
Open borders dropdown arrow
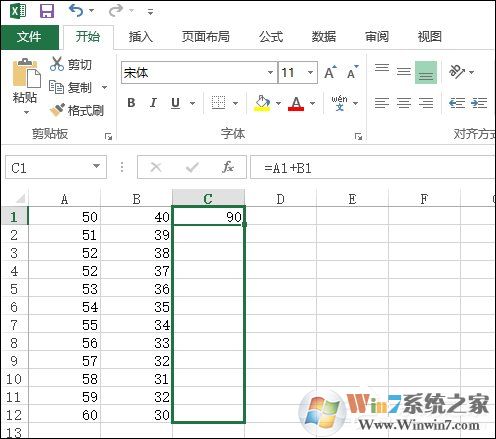point(235,103)
